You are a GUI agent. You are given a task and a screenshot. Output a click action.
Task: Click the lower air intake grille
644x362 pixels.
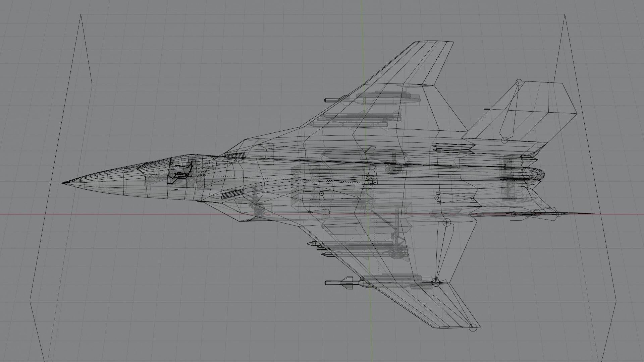click(x=233, y=194)
